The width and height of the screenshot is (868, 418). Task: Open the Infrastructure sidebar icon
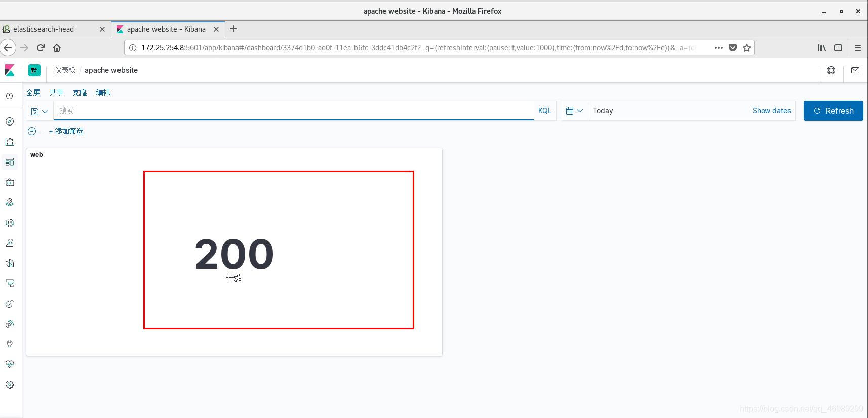coord(10,243)
